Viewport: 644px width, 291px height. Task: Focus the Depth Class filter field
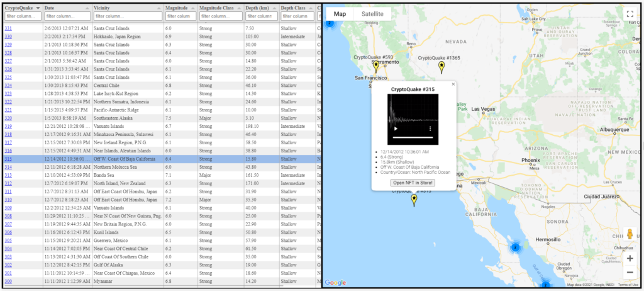click(x=297, y=16)
